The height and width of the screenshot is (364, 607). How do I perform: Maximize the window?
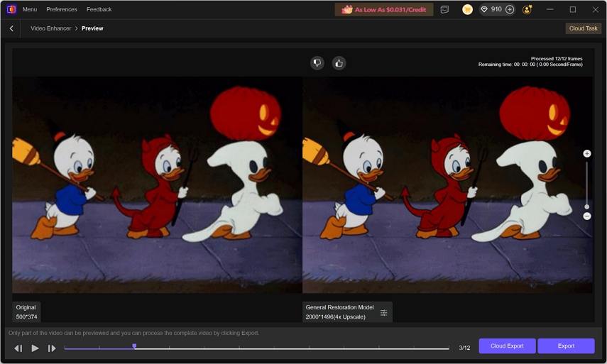572,9
